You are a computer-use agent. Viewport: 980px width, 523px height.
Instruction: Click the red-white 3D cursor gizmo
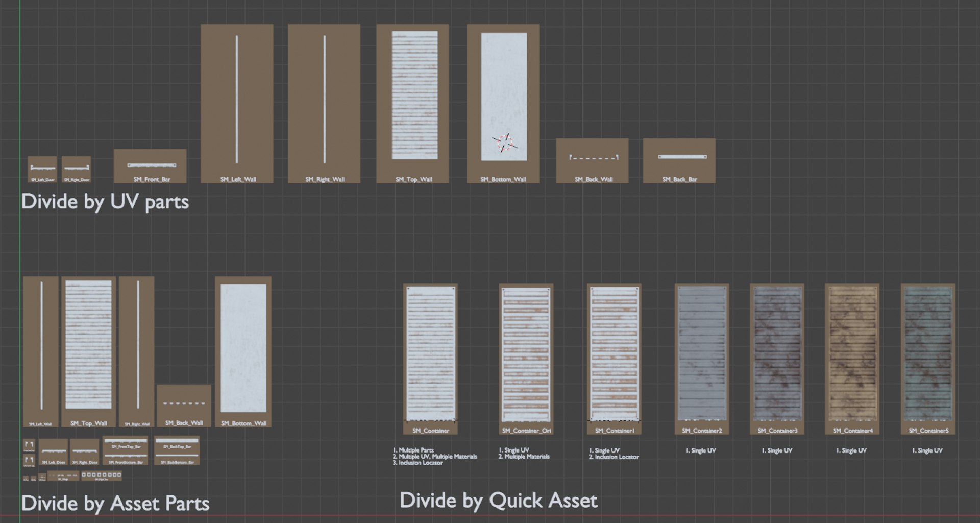(x=505, y=142)
